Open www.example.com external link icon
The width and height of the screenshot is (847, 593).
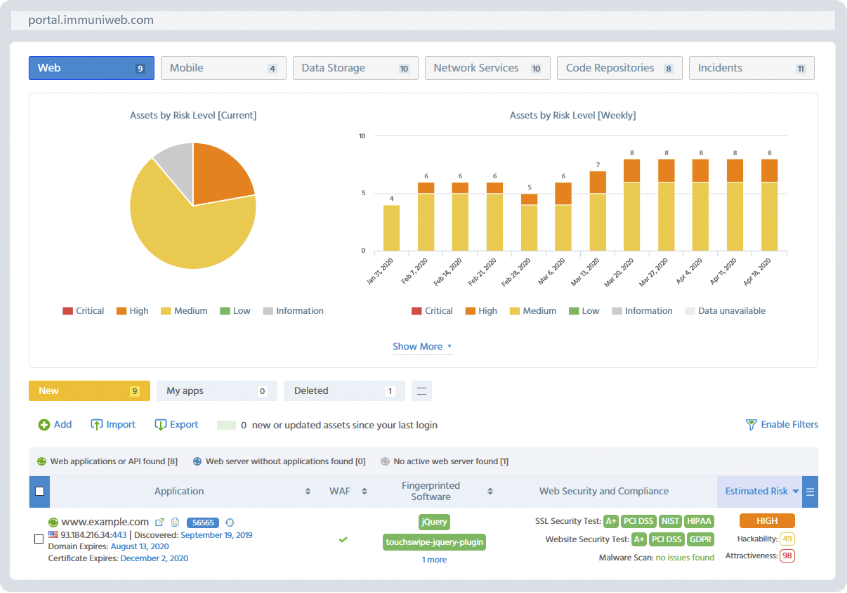click(x=159, y=522)
